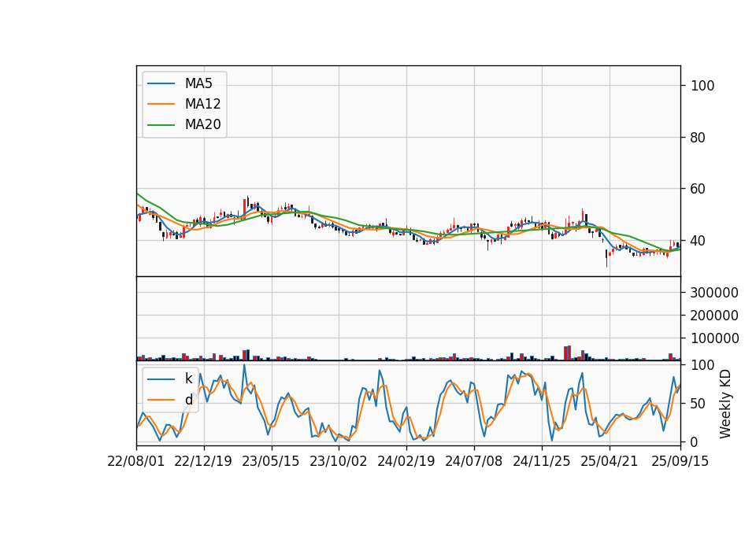The image size is (756, 543).
Task: Click the 23/05/15 date tick label
Action: 270,461
